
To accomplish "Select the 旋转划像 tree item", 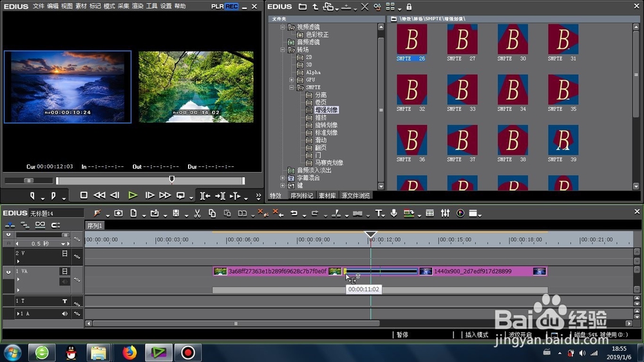I will [326, 125].
